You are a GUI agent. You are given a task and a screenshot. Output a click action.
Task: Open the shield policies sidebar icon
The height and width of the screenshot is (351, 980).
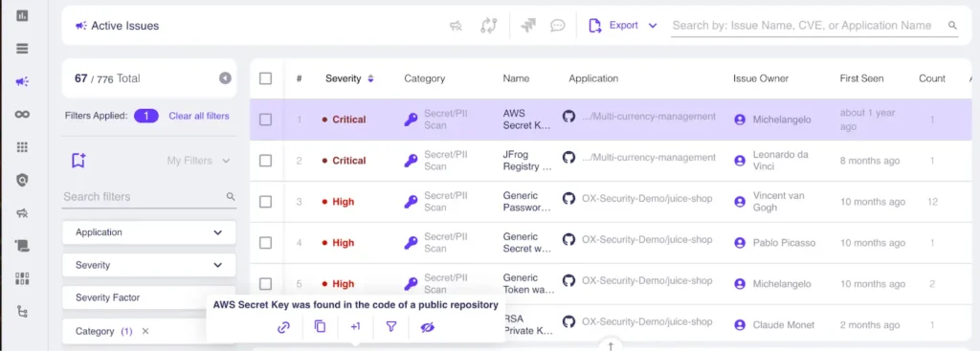(23, 181)
